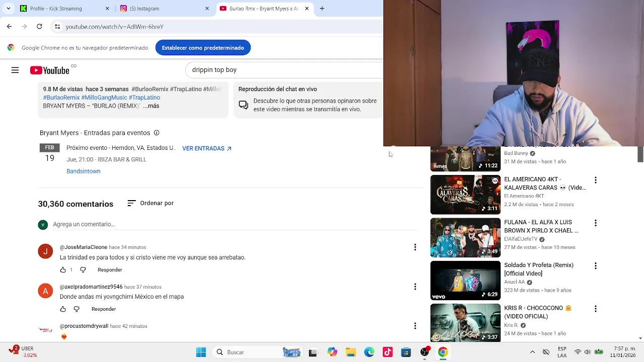Open a new browser tab

pos(322,9)
